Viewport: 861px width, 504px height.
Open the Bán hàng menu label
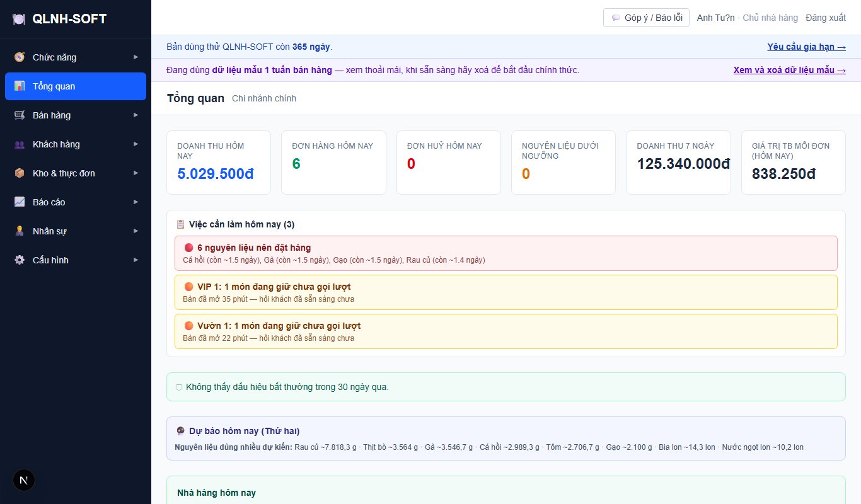coord(52,115)
